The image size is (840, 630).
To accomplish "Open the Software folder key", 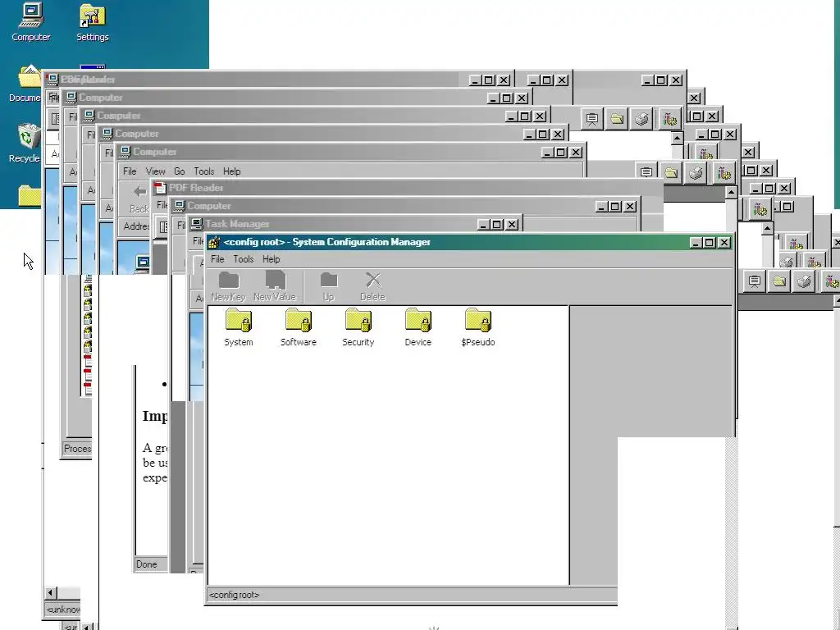I will coord(299,327).
